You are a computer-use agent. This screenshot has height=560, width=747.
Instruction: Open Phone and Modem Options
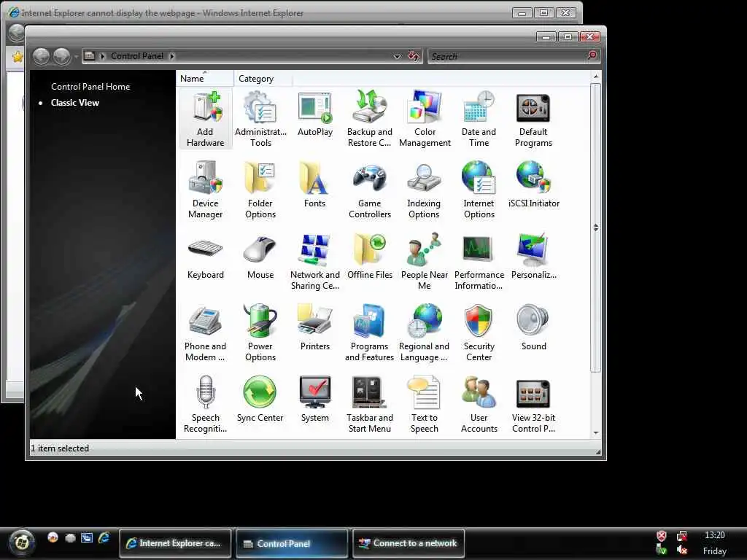coord(205,333)
